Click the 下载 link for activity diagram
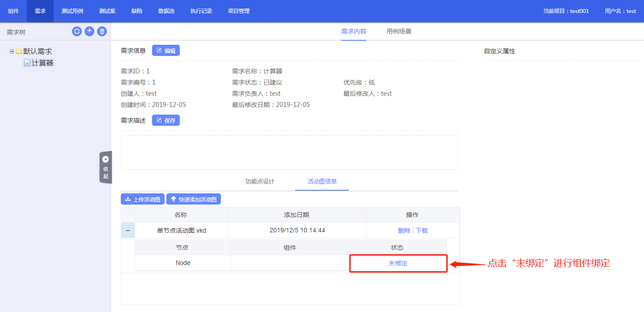 [x=422, y=231]
